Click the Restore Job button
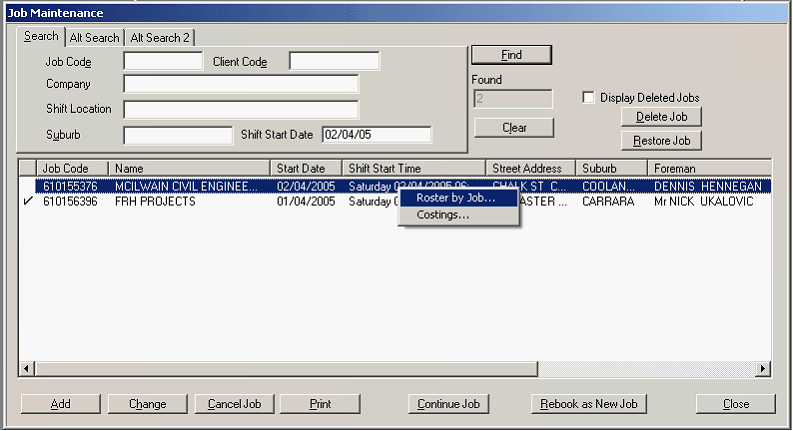Image resolution: width=793 pixels, height=431 pixels. point(661,140)
